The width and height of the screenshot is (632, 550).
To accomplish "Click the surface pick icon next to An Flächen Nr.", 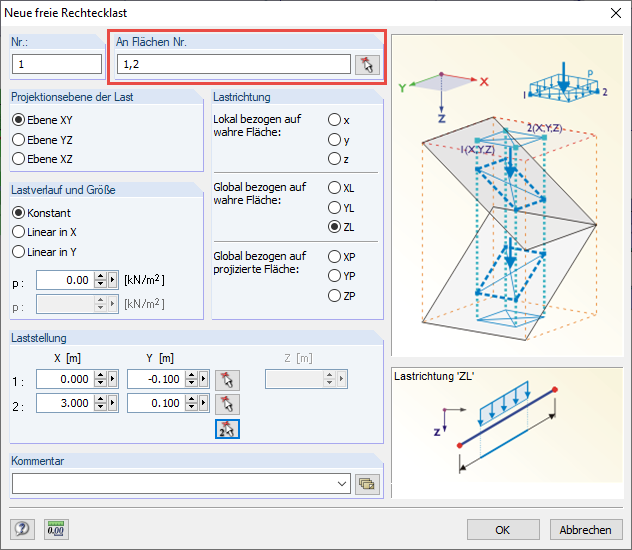I will click(x=367, y=64).
